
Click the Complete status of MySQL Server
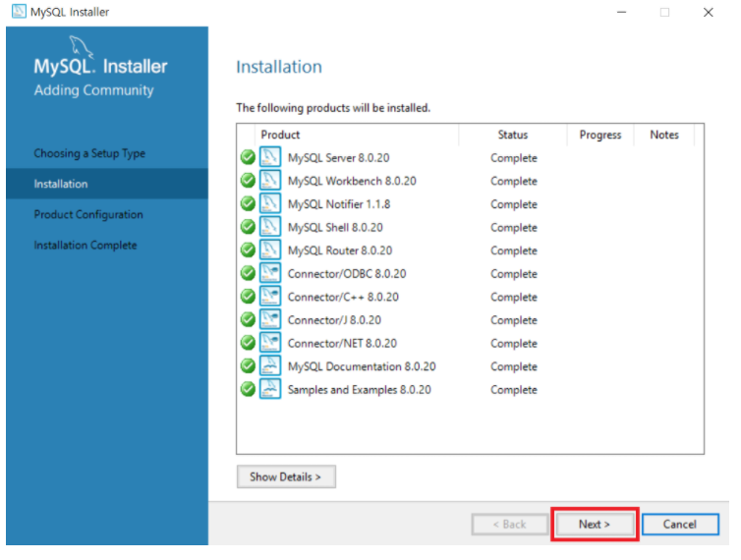(x=514, y=157)
